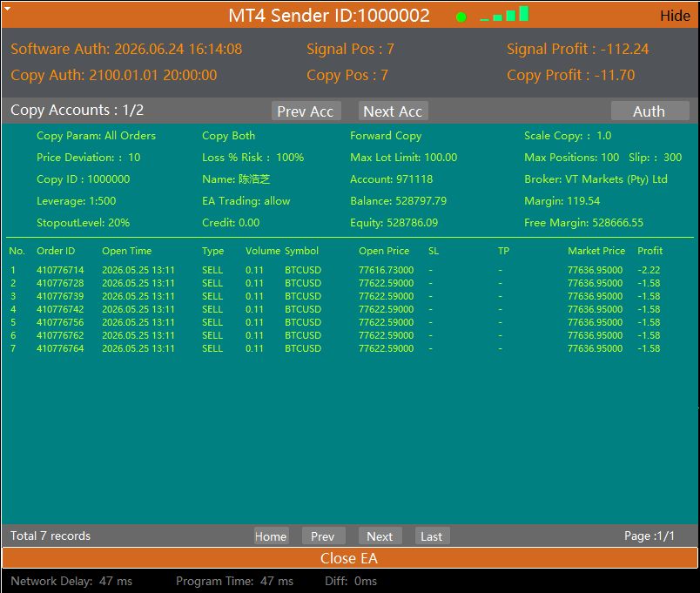
Task: Click the Type column header
Action: (213, 251)
